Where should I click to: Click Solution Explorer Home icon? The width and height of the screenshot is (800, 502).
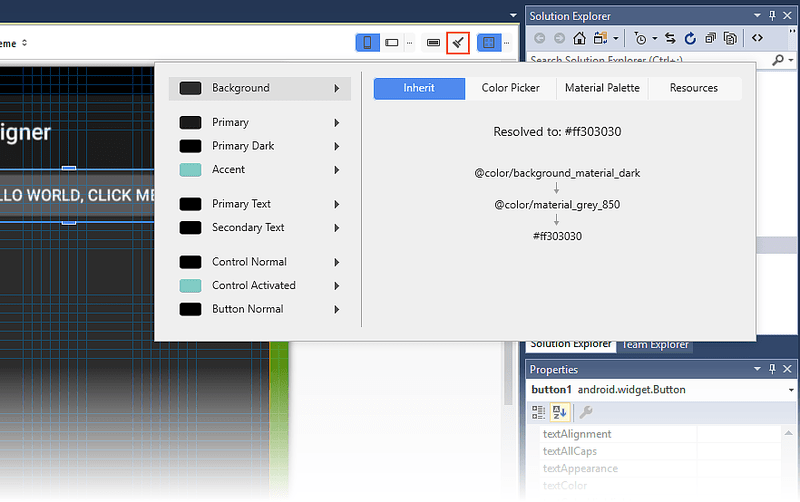579,38
